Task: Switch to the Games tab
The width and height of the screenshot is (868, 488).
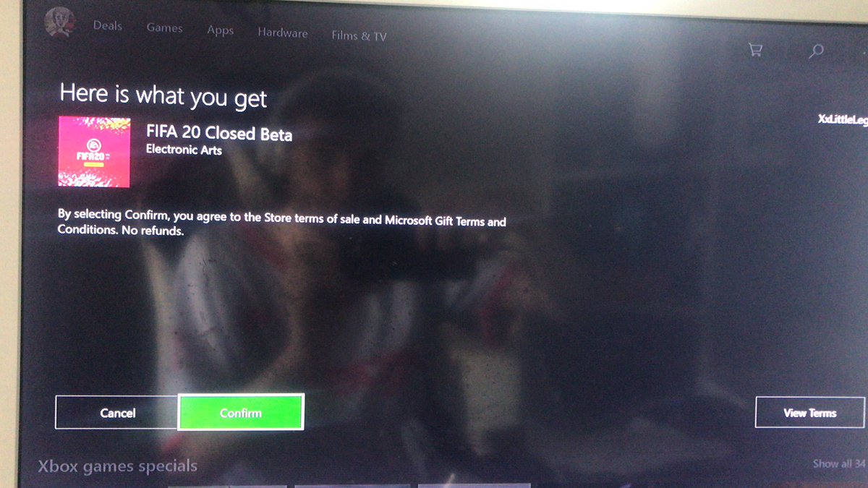Action: click(x=165, y=28)
